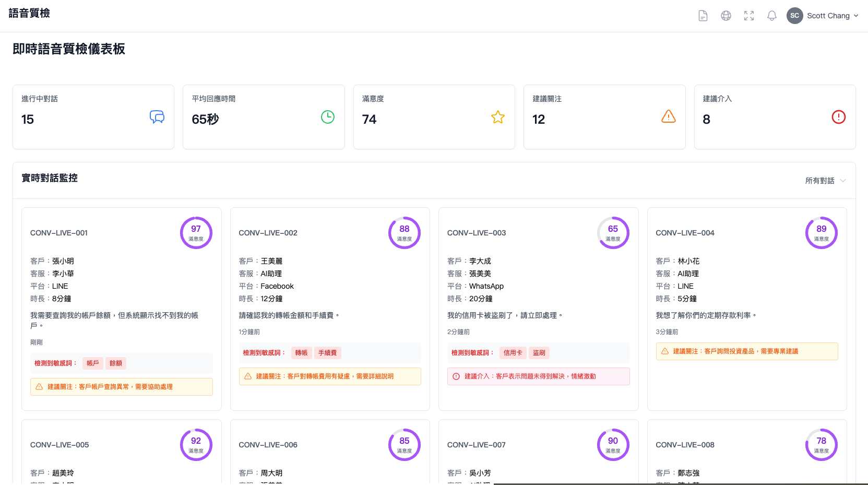Click the satisfaction star icon
This screenshot has height=485, width=868.
pyautogui.click(x=498, y=117)
